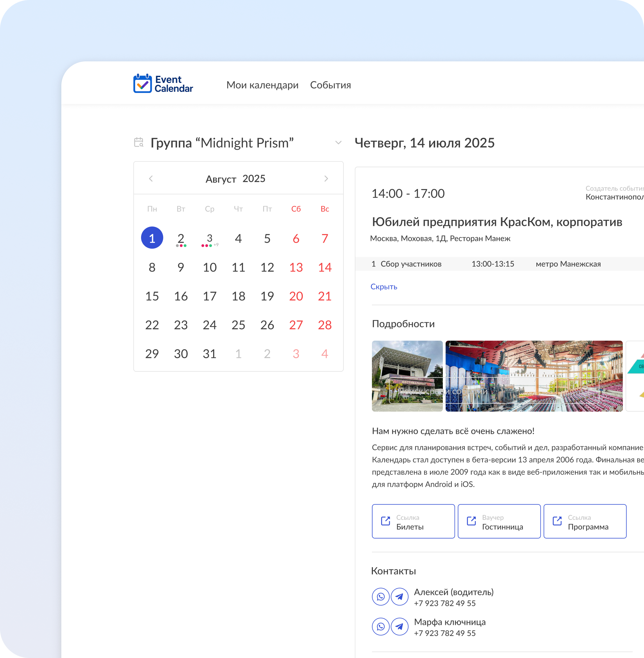Click the Скрыть link to collapse schedule
Image resolution: width=644 pixels, height=658 pixels.
coord(384,287)
